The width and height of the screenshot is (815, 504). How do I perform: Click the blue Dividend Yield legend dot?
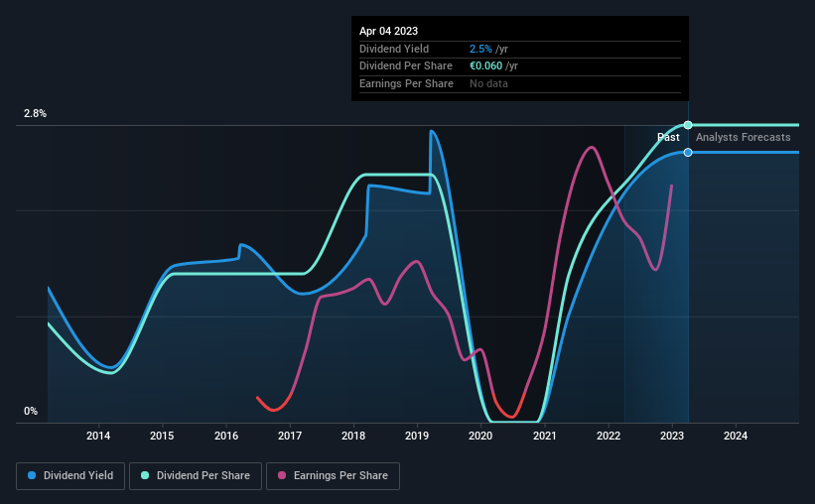tap(32, 475)
